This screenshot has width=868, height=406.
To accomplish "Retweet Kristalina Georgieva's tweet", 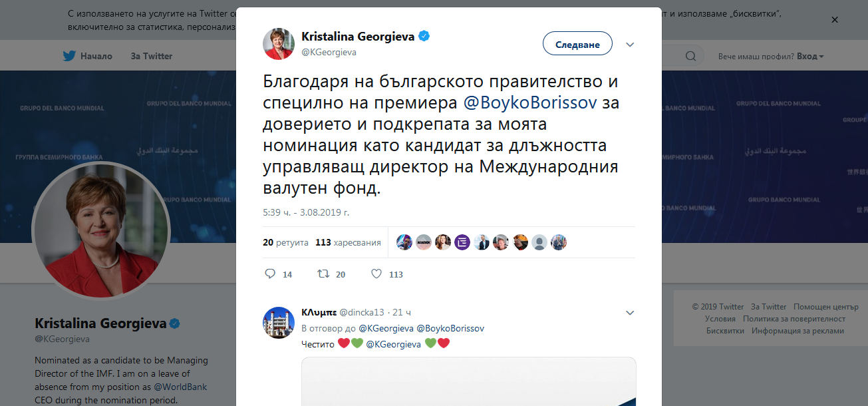I will tap(323, 274).
